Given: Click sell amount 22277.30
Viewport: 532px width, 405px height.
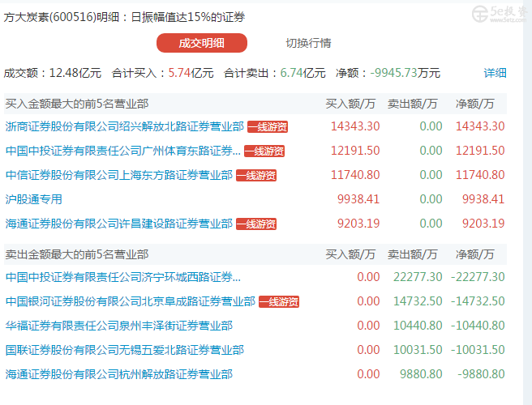Looking at the screenshot, I should (x=418, y=277).
